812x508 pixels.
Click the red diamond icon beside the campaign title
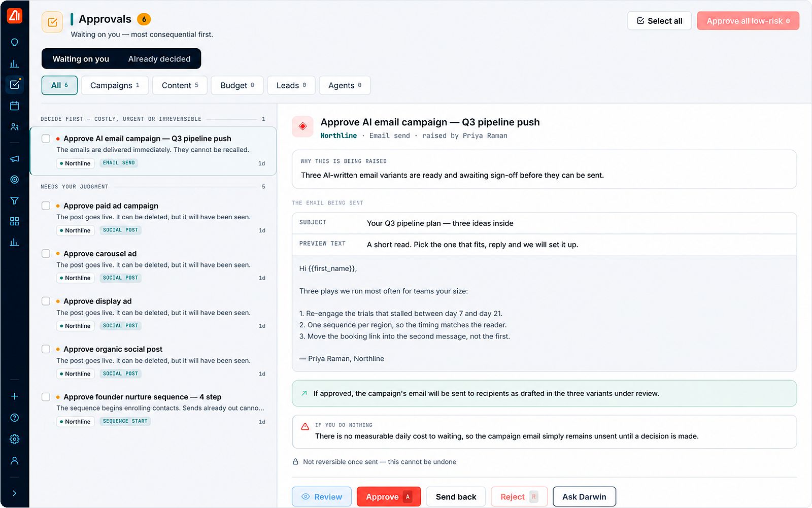pos(302,126)
